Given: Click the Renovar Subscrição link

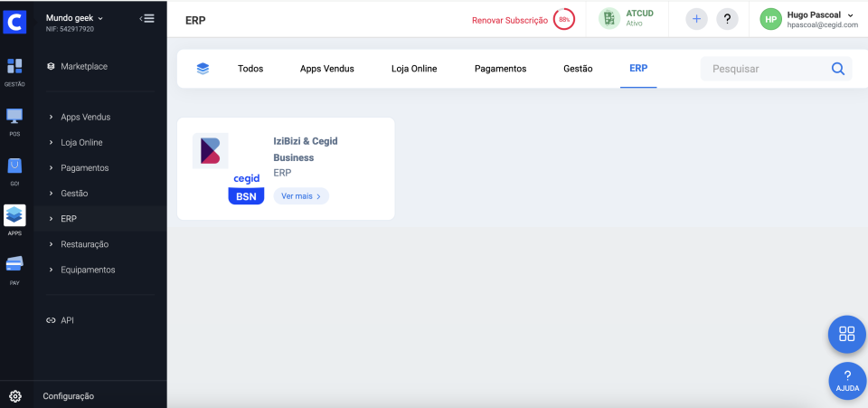Looking at the screenshot, I should point(510,20).
